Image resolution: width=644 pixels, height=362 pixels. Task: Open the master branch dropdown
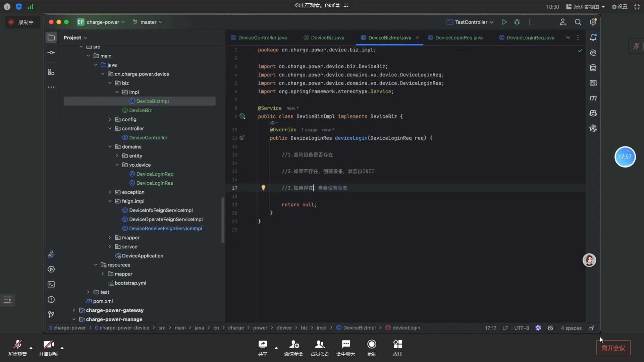click(x=148, y=22)
